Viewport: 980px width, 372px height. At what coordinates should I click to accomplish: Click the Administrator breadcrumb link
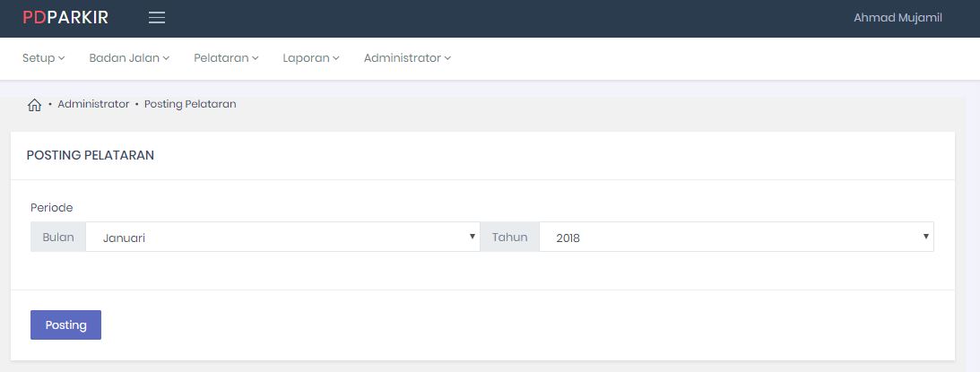click(93, 104)
